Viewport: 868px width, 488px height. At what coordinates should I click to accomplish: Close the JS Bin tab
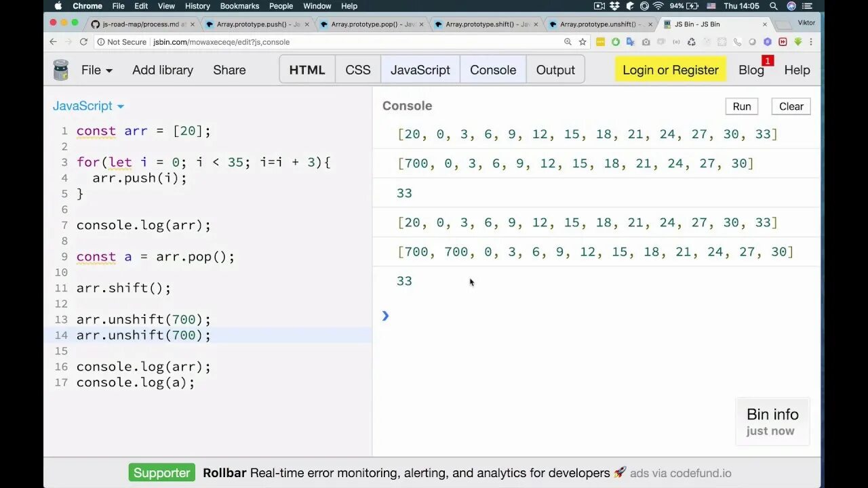click(x=765, y=24)
